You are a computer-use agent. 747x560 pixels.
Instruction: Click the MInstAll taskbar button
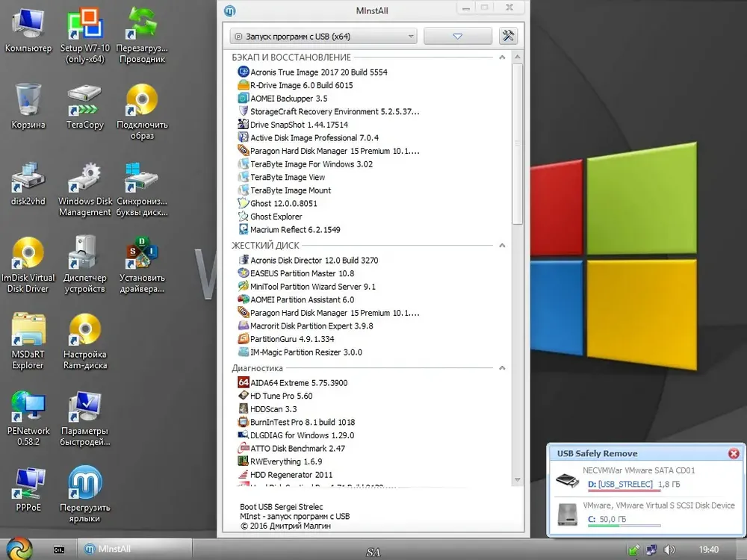[134, 549]
